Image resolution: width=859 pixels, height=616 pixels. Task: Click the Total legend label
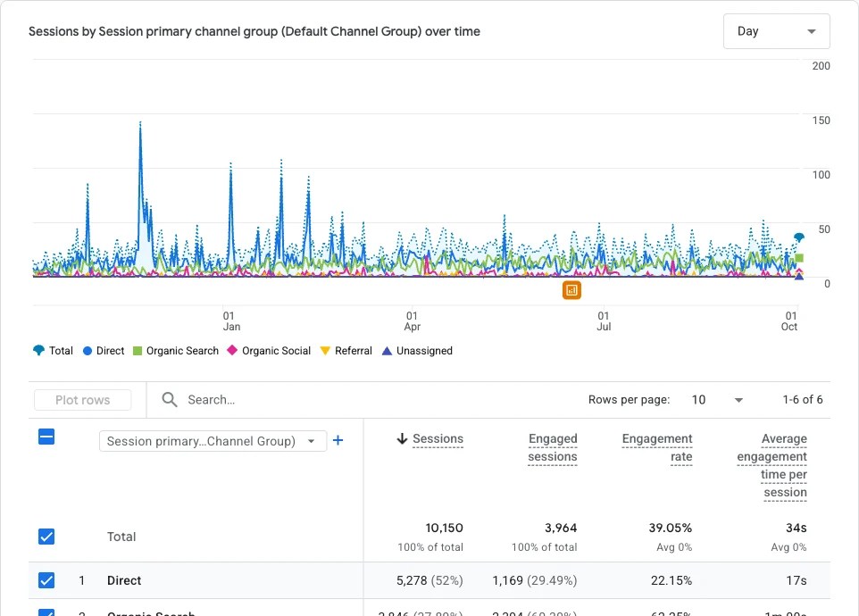coord(61,351)
